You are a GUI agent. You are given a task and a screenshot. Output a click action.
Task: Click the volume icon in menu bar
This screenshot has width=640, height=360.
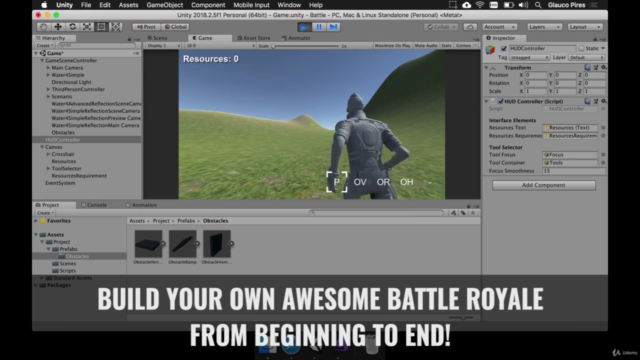[x=523, y=5]
